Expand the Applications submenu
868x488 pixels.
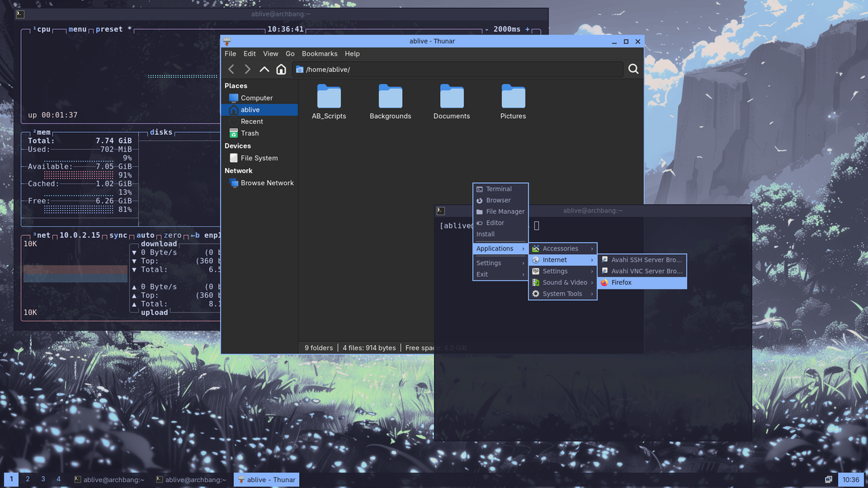coord(494,248)
